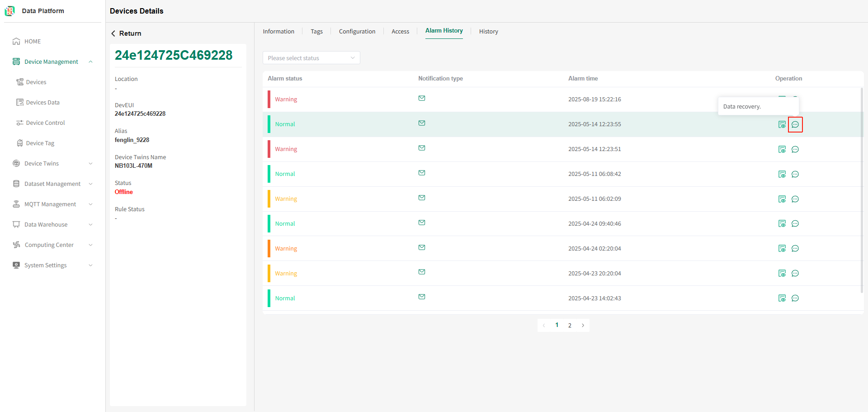Open detail icon for 2025-04-23 20:20:04 alarm
Screen dimensions: 868x412
782,273
